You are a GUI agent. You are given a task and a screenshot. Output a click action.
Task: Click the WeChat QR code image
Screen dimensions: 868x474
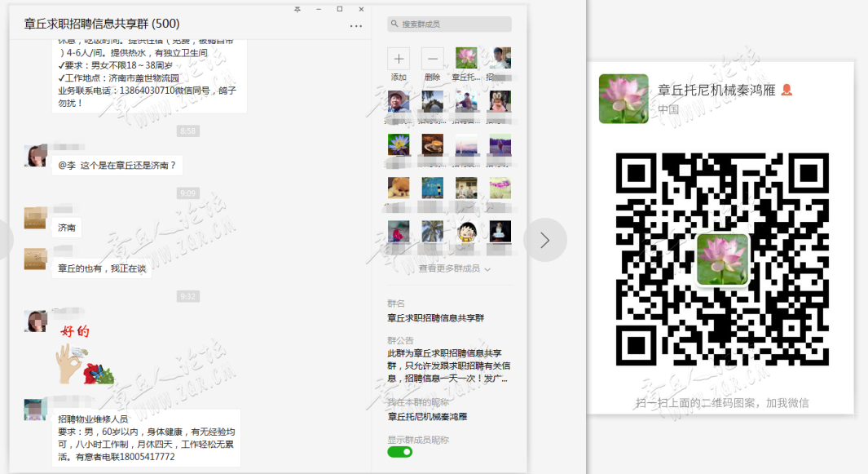[x=722, y=259]
